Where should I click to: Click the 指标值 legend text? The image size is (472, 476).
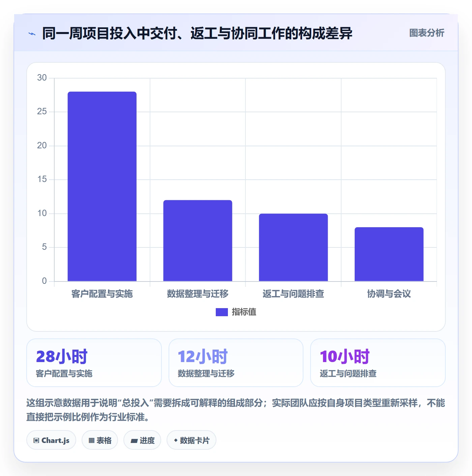click(x=244, y=312)
